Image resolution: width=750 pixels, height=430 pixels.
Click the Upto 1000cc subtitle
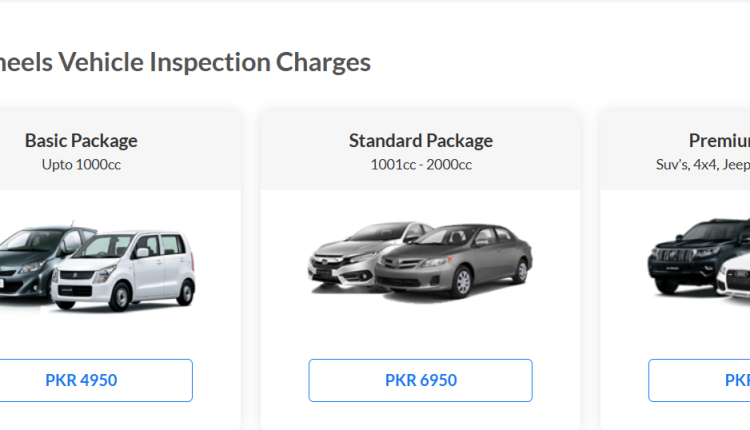point(81,165)
